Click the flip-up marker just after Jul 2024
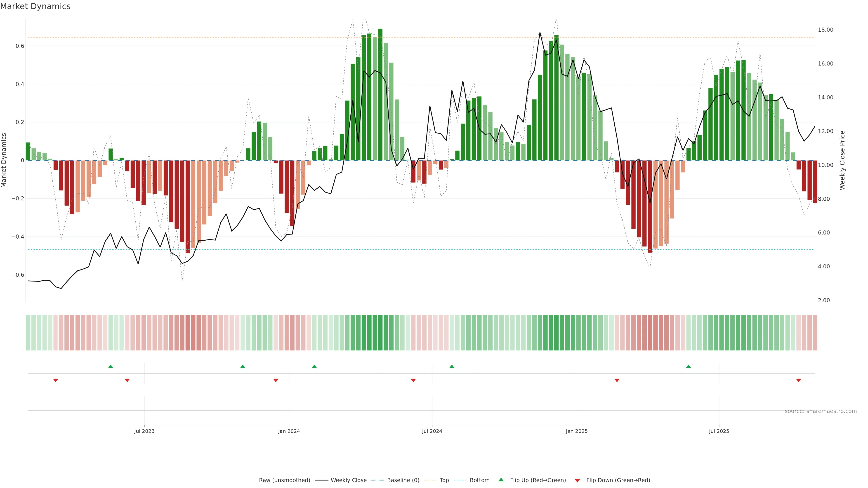Image resolution: width=868 pixels, height=488 pixels. coord(452,366)
